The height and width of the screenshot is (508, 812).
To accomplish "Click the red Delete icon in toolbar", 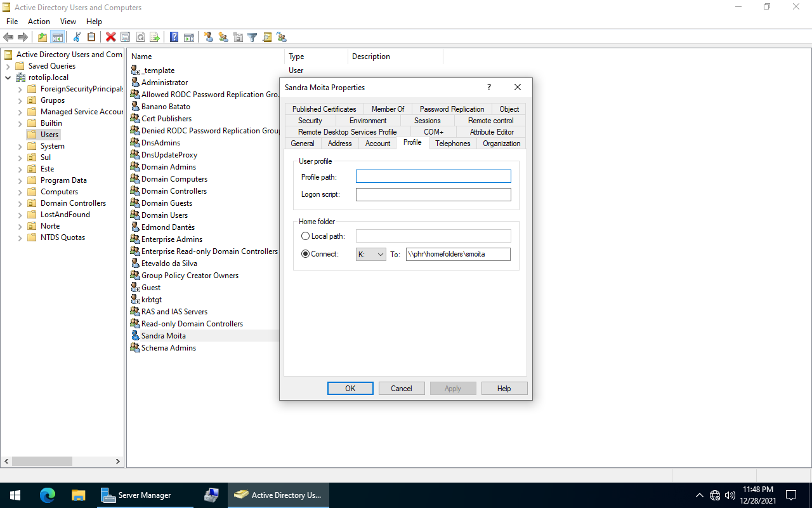I will click(x=110, y=37).
